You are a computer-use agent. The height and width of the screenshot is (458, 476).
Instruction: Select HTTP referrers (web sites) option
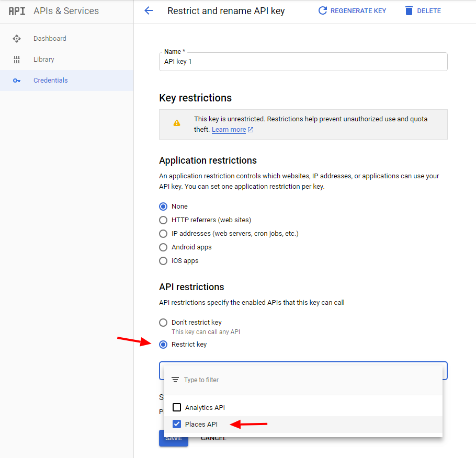tap(163, 220)
